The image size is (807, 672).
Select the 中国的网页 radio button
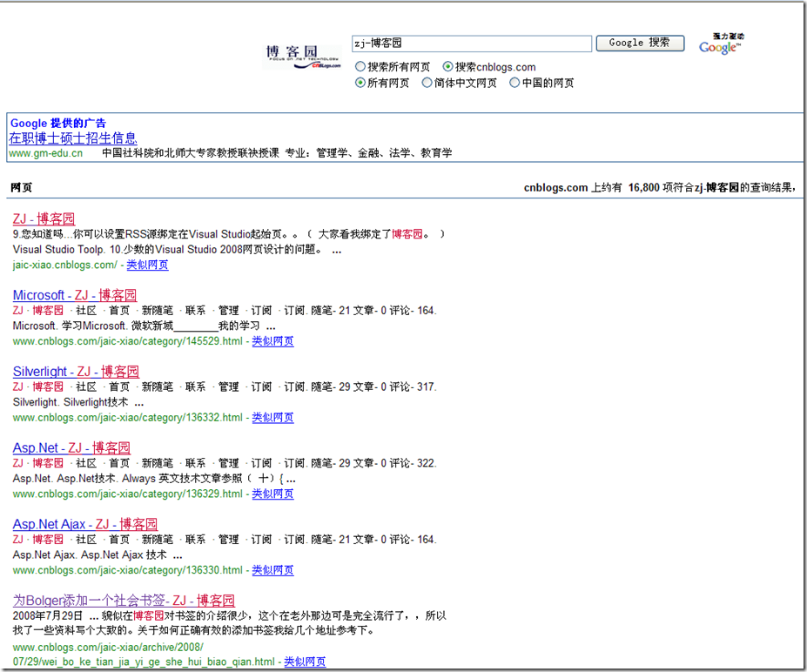[514, 83]
